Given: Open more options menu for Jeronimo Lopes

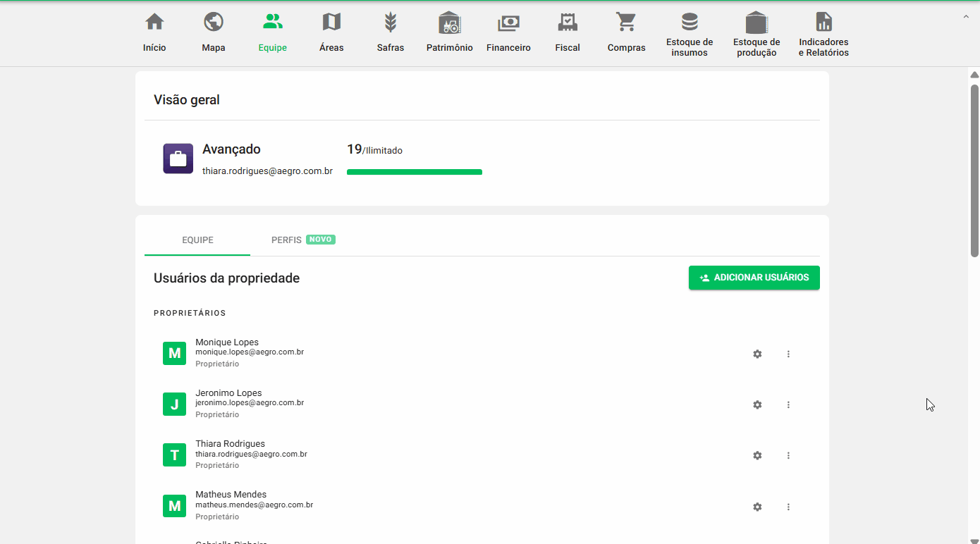Looking at the screenshot, I should coord(788,404).
